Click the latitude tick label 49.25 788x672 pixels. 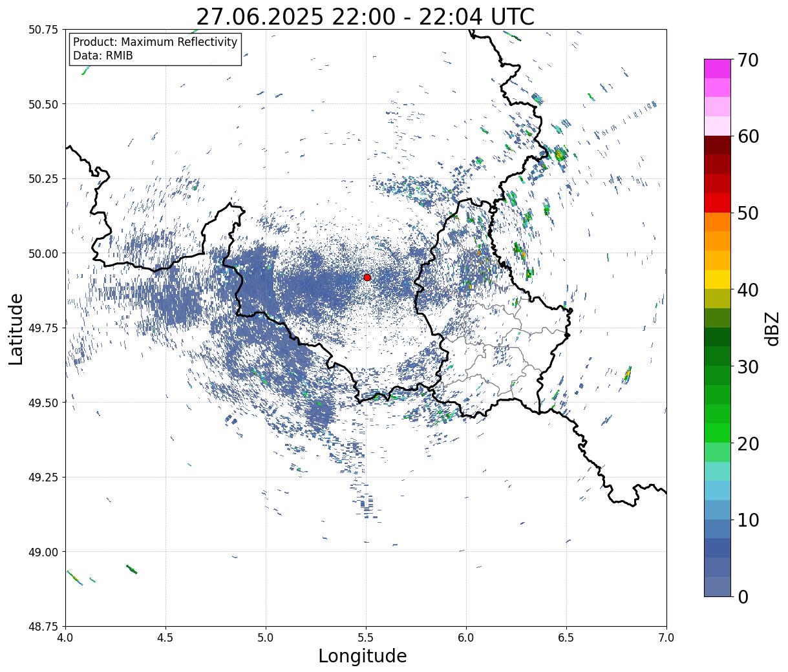tap(43, 478)
